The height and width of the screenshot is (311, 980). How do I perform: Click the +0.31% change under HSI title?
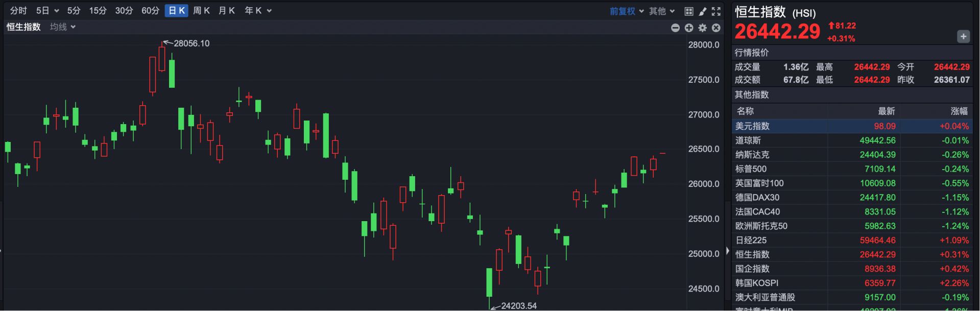tap(841, 38)
